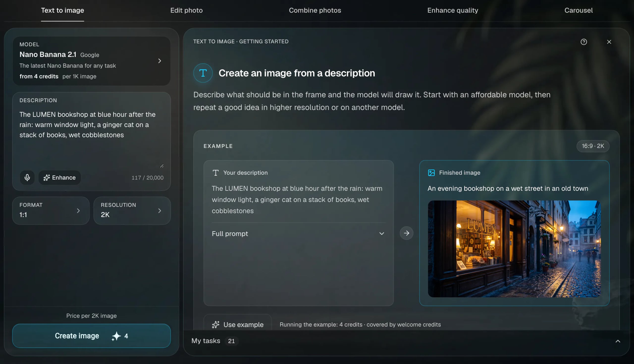634x364 pixels.
Task: Click the sparkle credits icon on Create image
Action: [116, 336]
